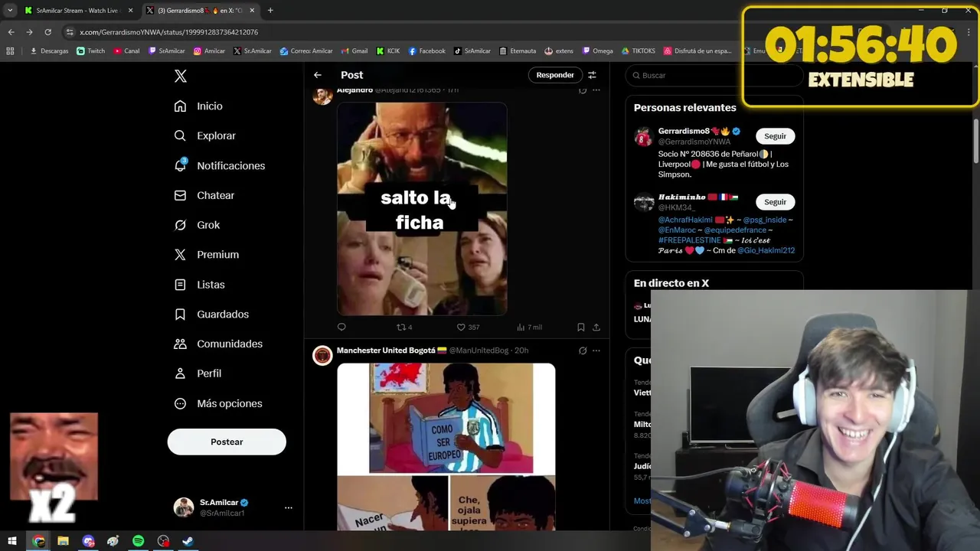Close the Gerrardismo8 X tab

pos(251,11)
